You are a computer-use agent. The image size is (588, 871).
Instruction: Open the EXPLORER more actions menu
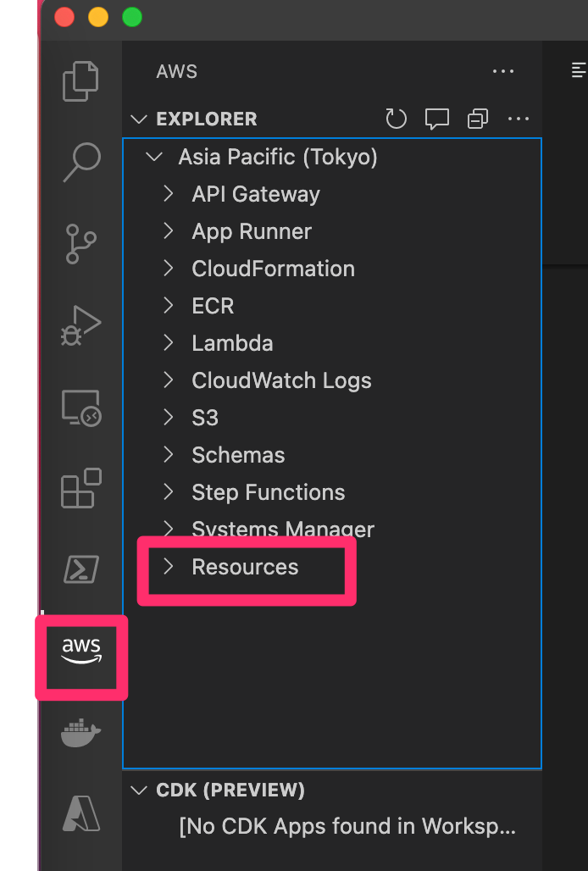click(519, 119)
